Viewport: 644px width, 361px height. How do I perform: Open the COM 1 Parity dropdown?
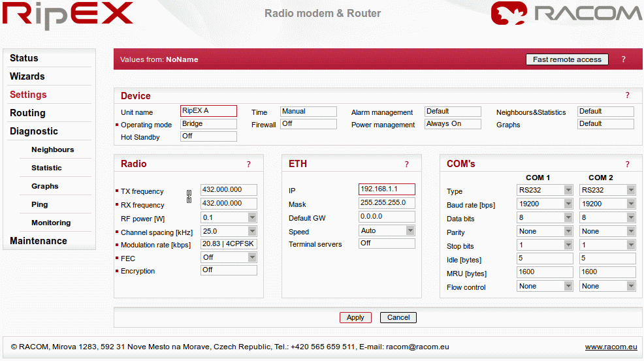click(545, 231)
